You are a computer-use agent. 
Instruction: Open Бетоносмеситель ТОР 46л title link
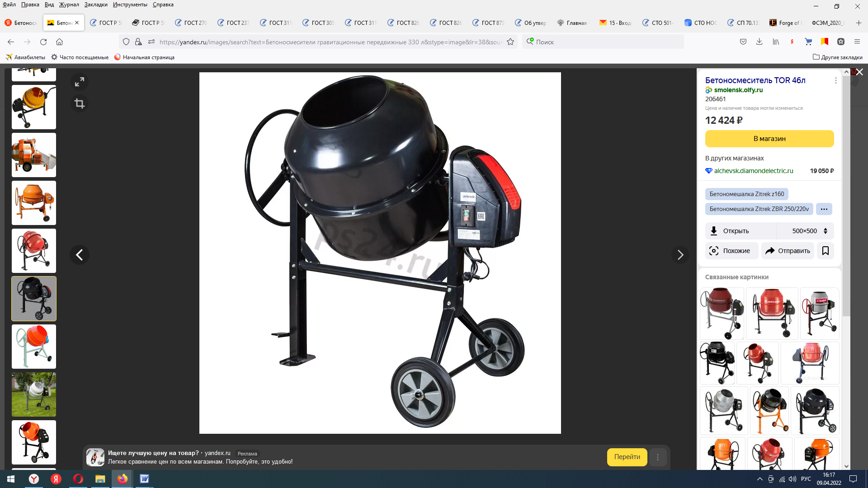(755, 80)
